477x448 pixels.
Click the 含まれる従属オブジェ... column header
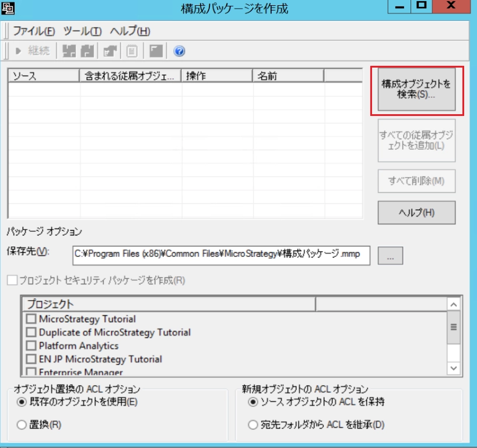[131, 76]
